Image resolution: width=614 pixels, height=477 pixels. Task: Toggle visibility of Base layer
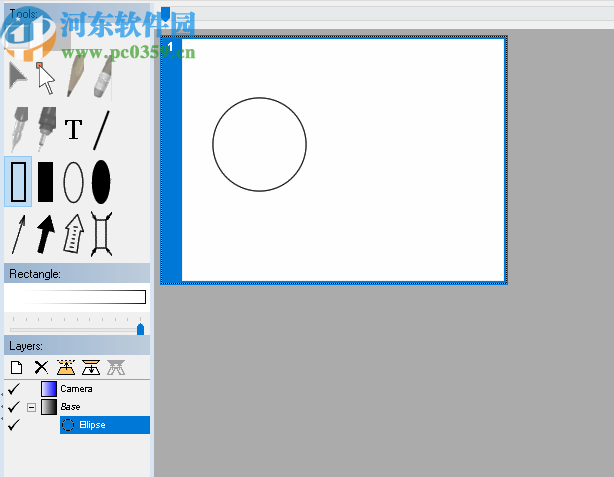14,407
